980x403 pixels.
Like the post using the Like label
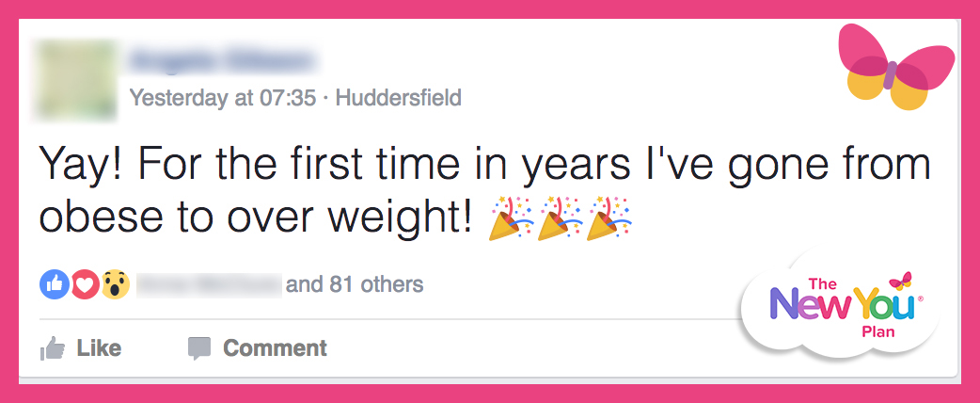(99, 348)
